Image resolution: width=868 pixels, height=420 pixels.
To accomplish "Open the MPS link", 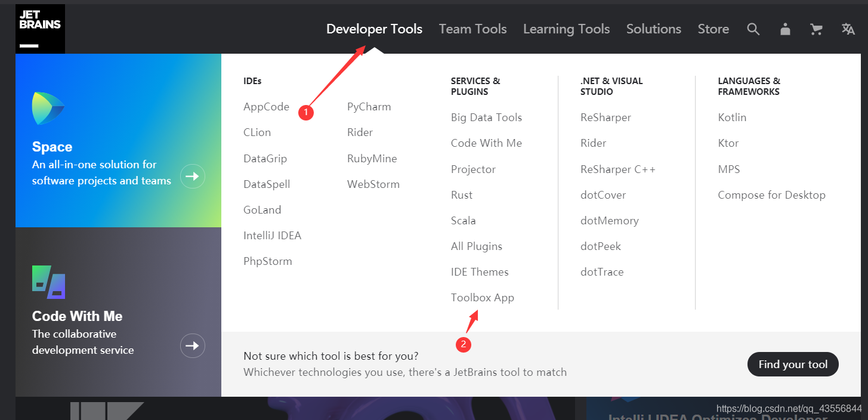I will (x=728, y=169).
